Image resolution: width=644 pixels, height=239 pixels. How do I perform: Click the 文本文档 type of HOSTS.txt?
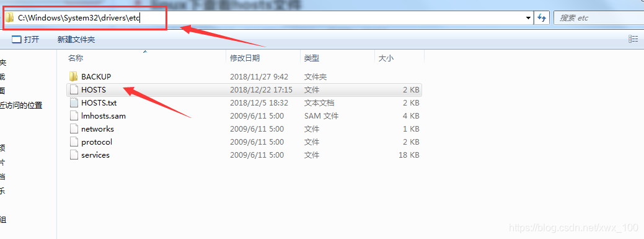point(319,103)
